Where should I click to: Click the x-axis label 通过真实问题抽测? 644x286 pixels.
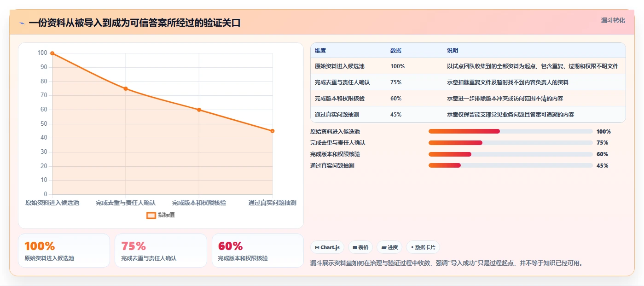click(273, 203)
